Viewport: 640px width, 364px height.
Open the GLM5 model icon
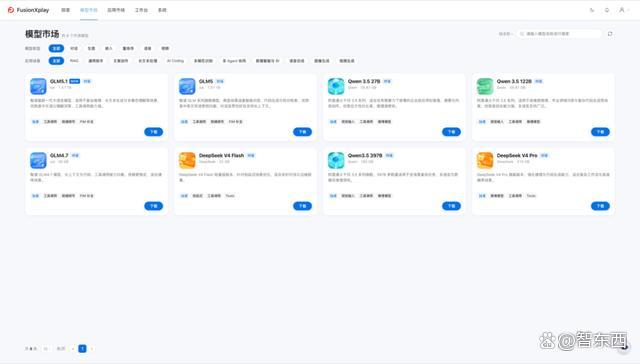coord(187,86)
